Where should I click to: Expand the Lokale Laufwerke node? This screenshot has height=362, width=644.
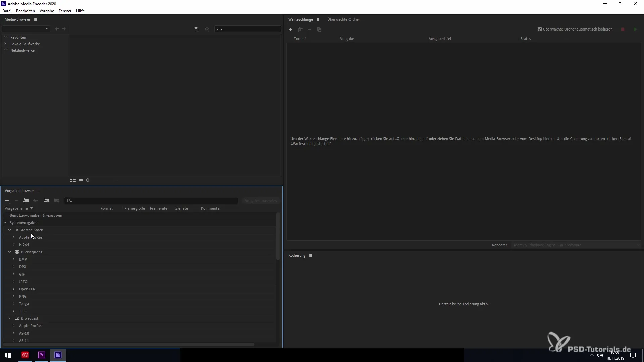(x=6, y=44)
